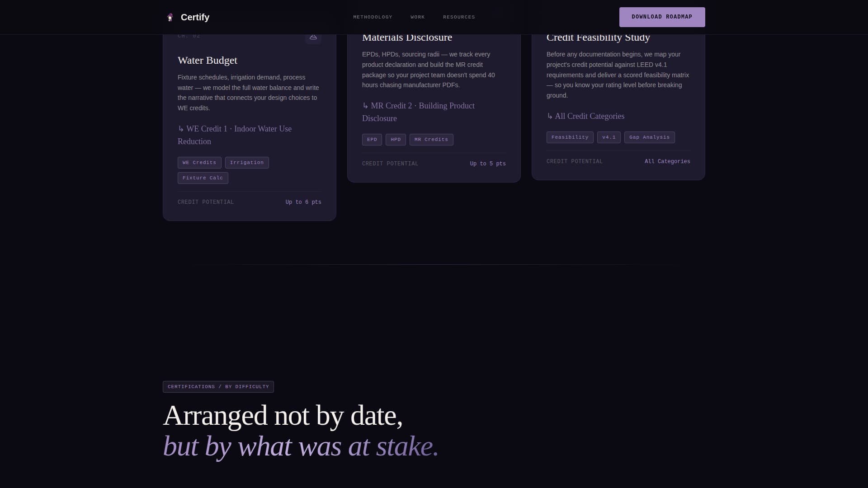The image size is (868, 488).
Task: Click the Certify logo icon
Action: click(170, 17)
